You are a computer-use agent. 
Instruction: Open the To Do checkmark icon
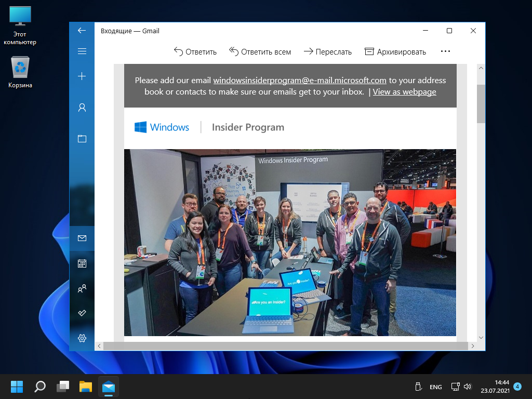82,313
